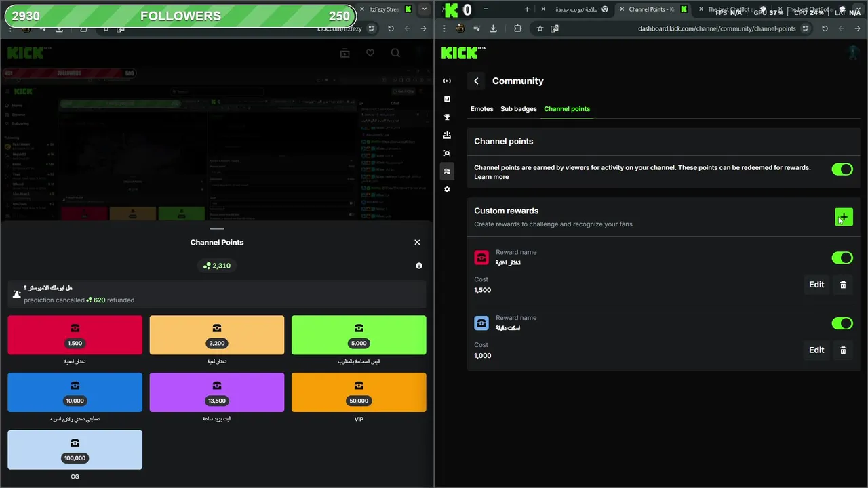
Task: Click the sidebar icon below the trophy
Action: click(447, 136)
